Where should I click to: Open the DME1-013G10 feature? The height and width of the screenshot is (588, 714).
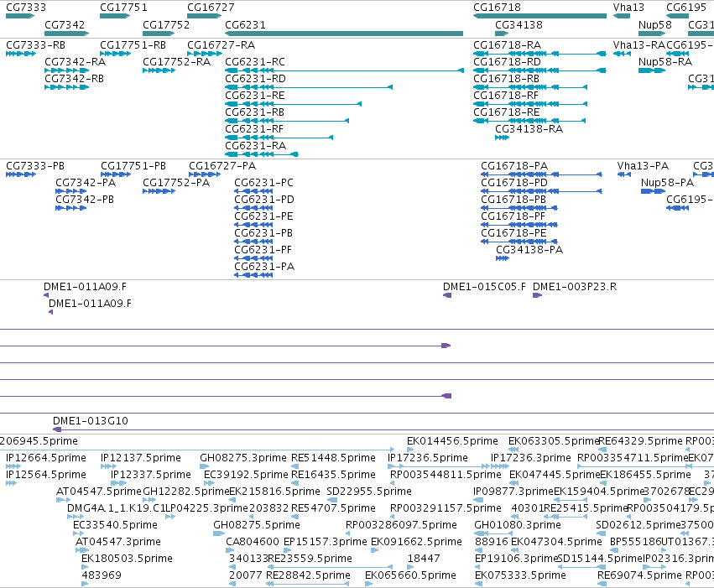(90, 421)
